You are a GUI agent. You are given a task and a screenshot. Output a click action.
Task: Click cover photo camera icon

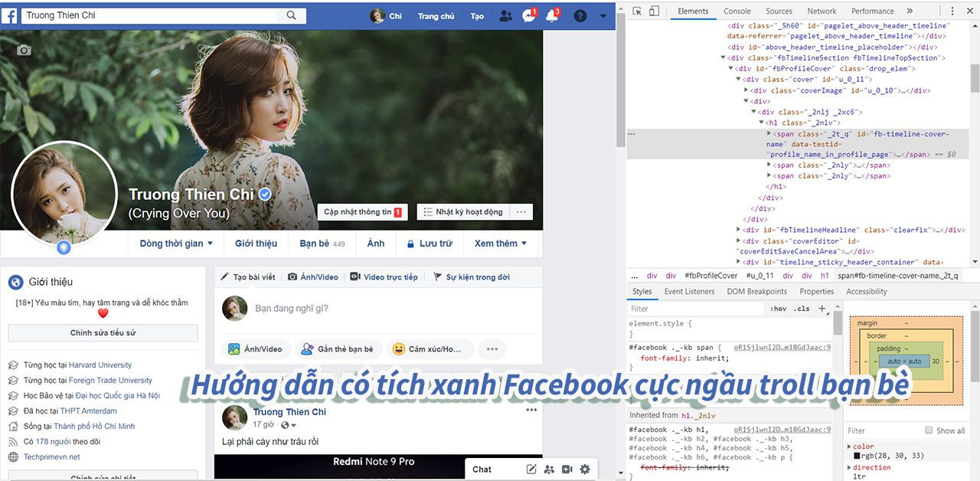coord(24,50)
